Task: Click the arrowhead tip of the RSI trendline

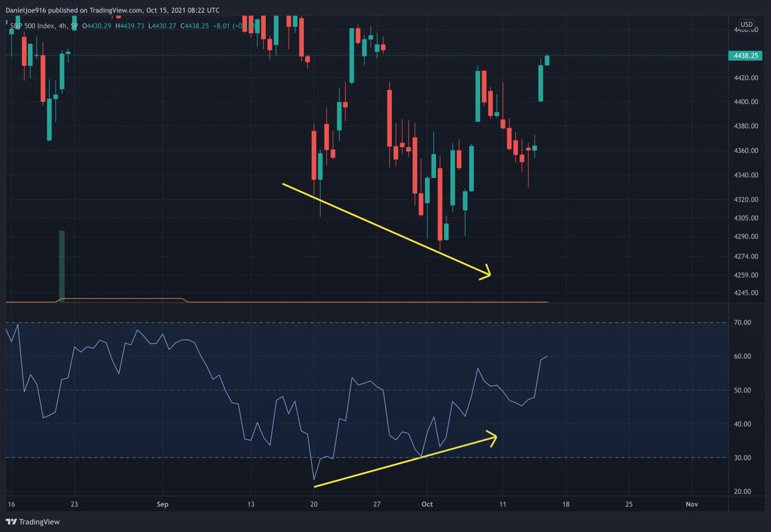Action: 495,436
